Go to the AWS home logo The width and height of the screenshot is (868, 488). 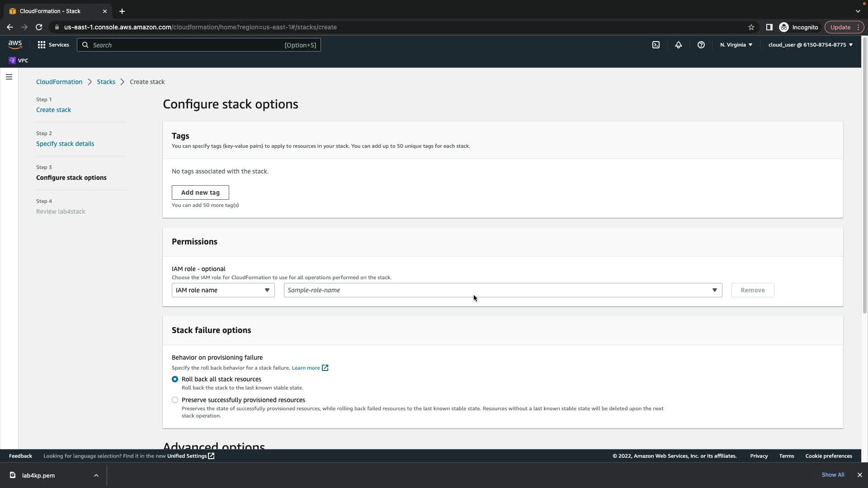[x=15, y=44]
